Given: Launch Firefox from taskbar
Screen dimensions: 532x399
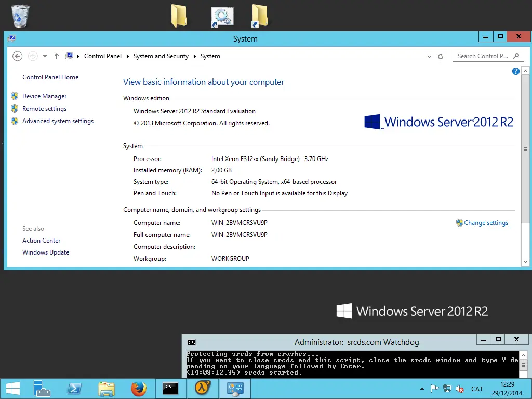Looking at the screenshot, I should click(139, 389).
